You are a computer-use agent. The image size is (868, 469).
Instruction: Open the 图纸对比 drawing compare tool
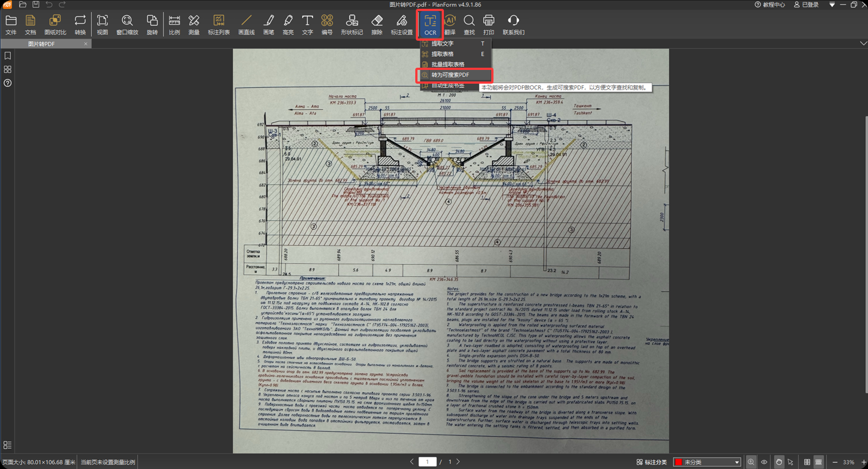55,25
